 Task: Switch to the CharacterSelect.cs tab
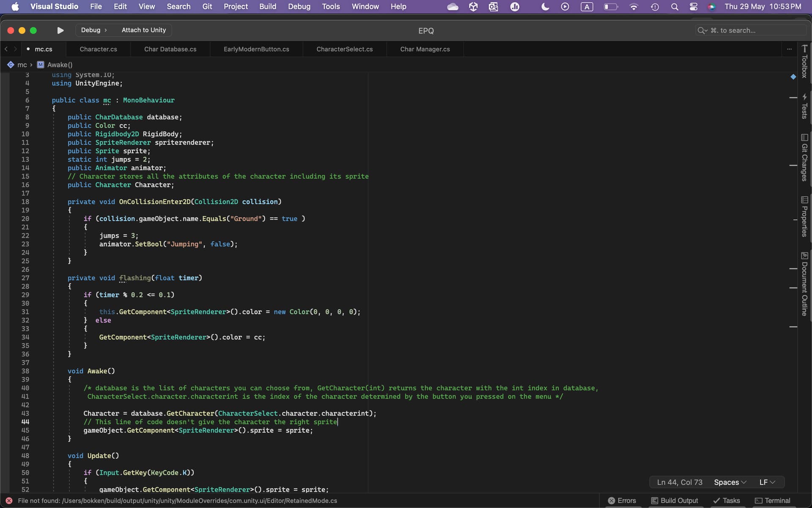pos(344,49)
